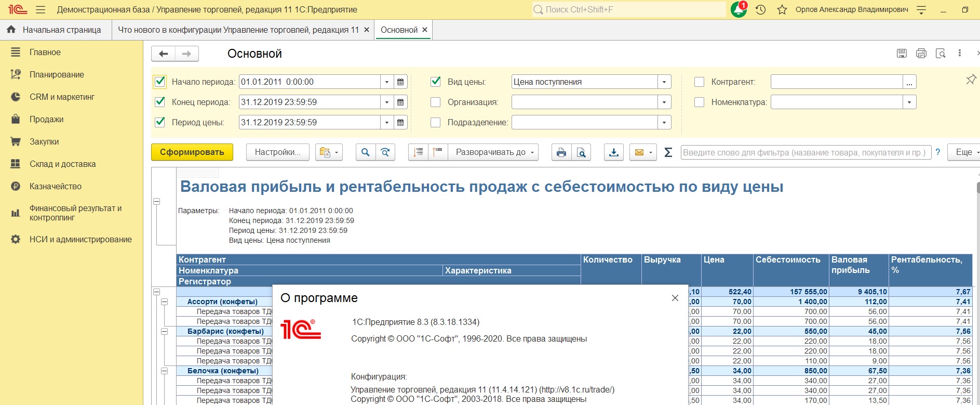Uncheck the Конец периода checkbox
The height and width of the screenshot is (405, 980).
160,102
